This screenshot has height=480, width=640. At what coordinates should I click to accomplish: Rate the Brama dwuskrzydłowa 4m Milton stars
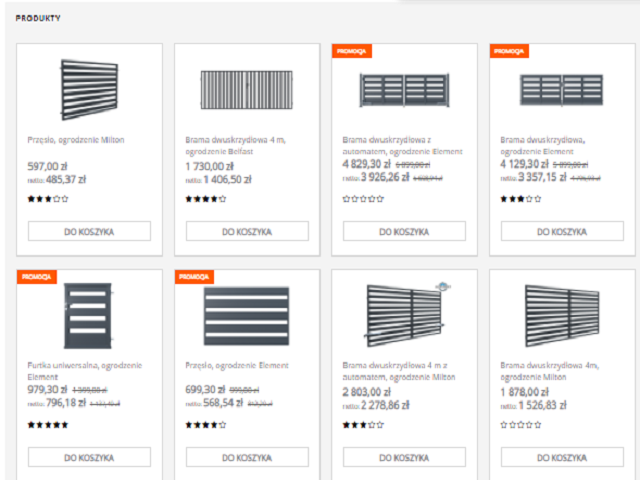[x=518, y=425]
